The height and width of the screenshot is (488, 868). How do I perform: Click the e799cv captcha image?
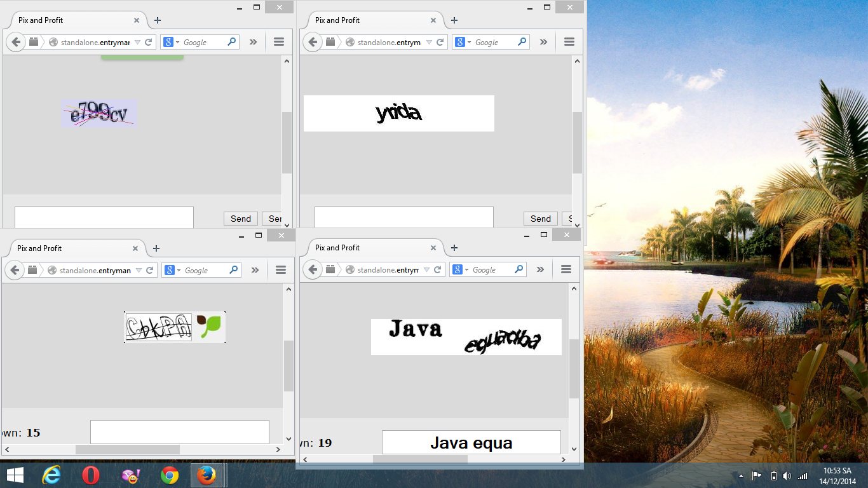pos(98,114)
